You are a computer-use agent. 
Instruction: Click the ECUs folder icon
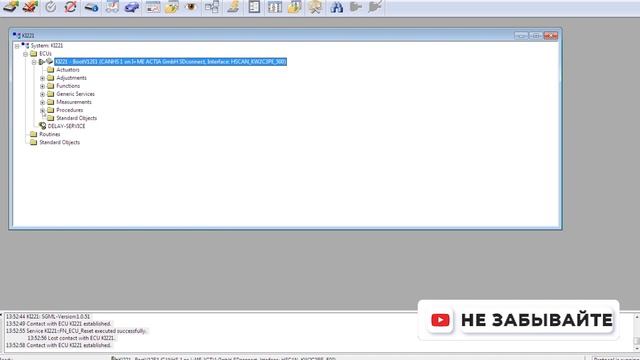(x=33, y=54)
